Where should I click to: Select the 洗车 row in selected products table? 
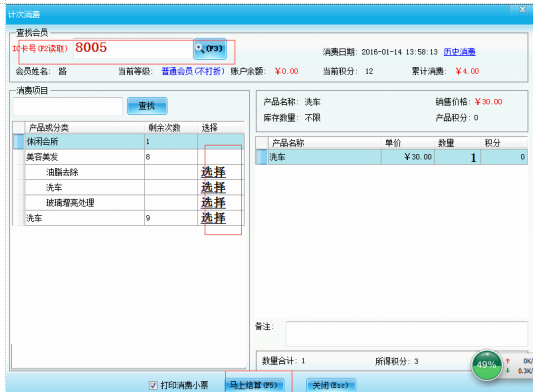tap(391, 157)
